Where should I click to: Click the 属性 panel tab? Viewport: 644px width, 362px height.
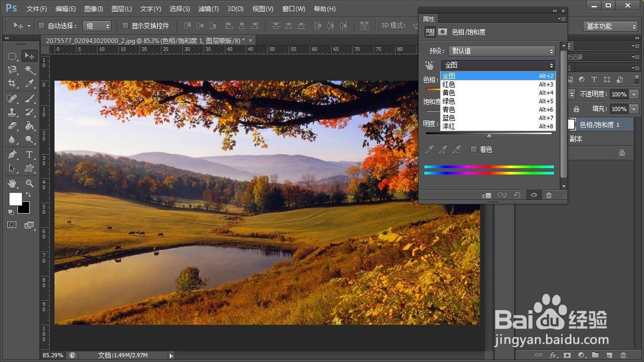[x=428, y=19]
